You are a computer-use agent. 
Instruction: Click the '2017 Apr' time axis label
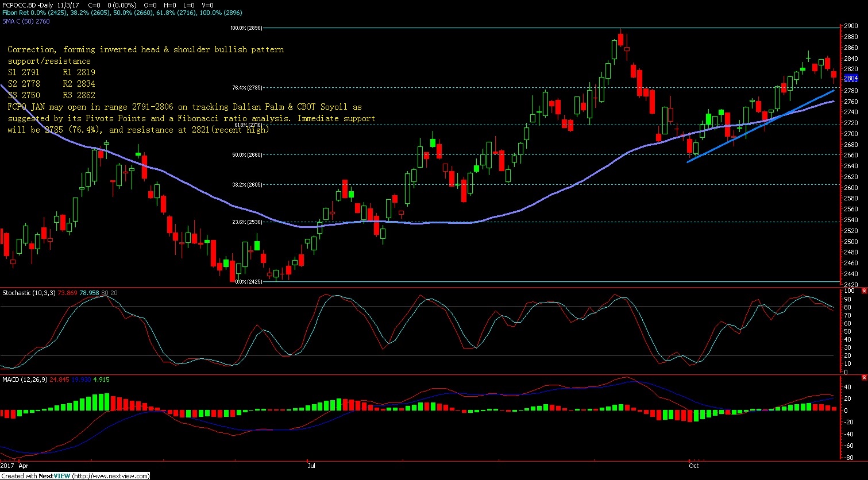14,466
